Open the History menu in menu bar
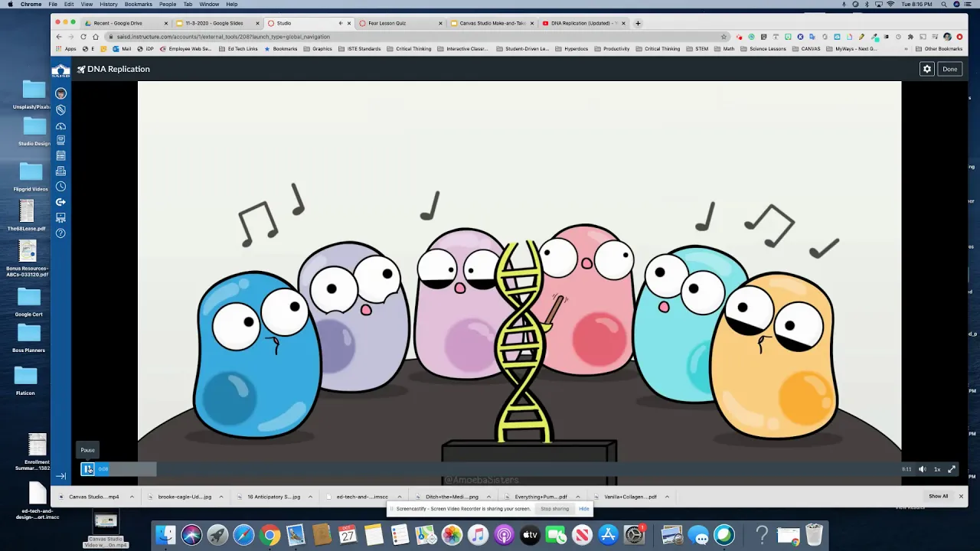Screen dimensions: 980x551 pos(109,5)
